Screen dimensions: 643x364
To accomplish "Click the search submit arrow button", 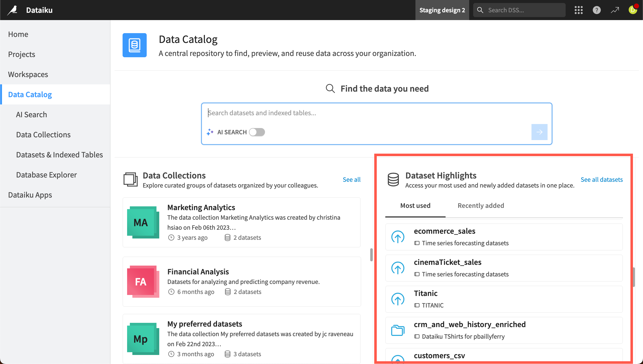I will pyautogui.click(x=539, y=132).
